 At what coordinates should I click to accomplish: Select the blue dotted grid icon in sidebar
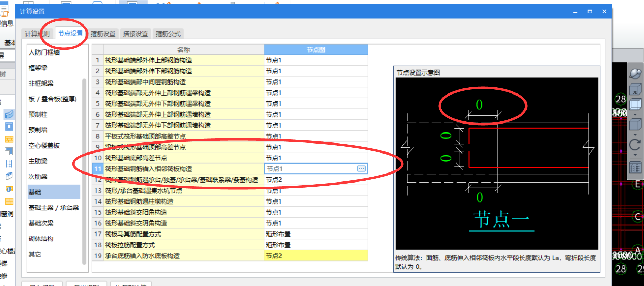9,164
